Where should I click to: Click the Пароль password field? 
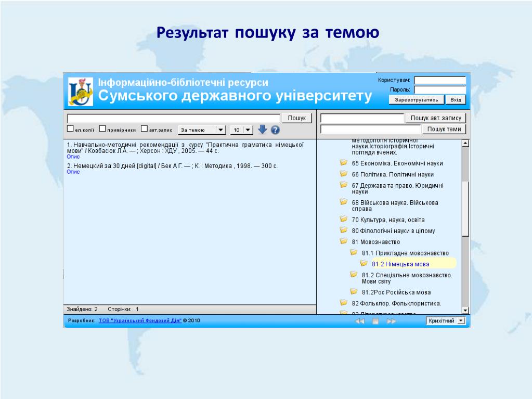tap(440, 90)
